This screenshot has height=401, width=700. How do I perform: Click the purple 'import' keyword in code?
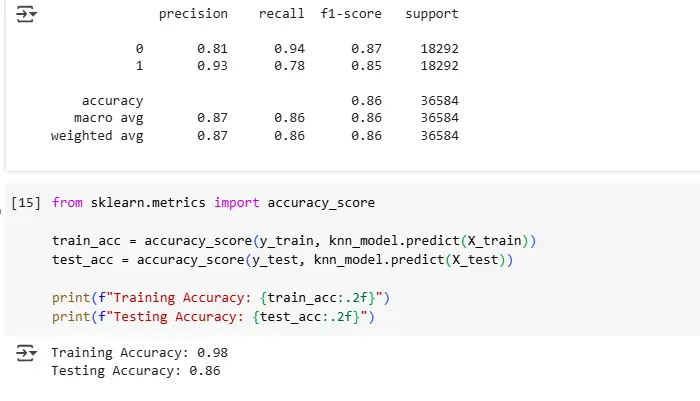[237, 203]
